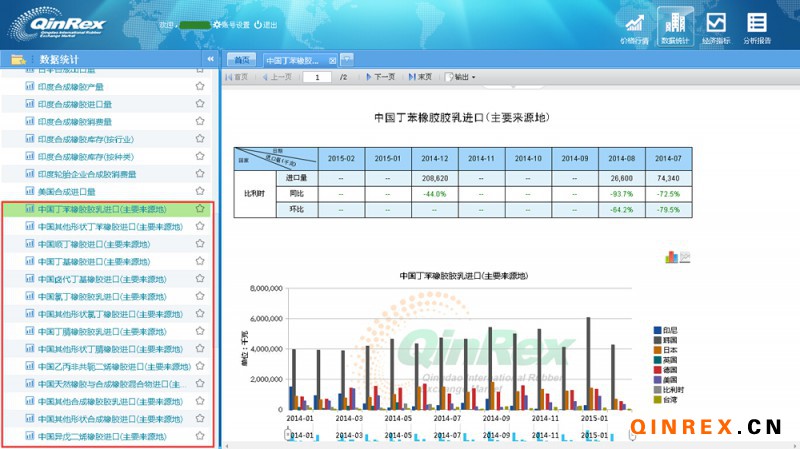The width and height of the screenshot is (800, 449).
Task: Switch to the 首页 home tab
Action: coord(241,60)
